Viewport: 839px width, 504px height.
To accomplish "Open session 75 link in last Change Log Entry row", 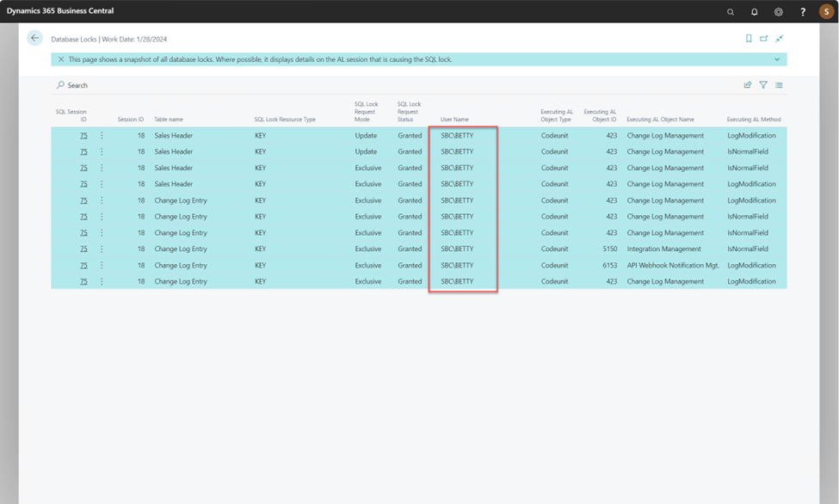I will tap(83, 281).
